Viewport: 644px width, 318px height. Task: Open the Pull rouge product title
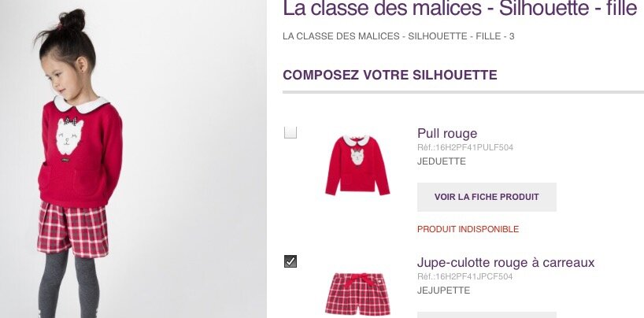click(447, 133)
